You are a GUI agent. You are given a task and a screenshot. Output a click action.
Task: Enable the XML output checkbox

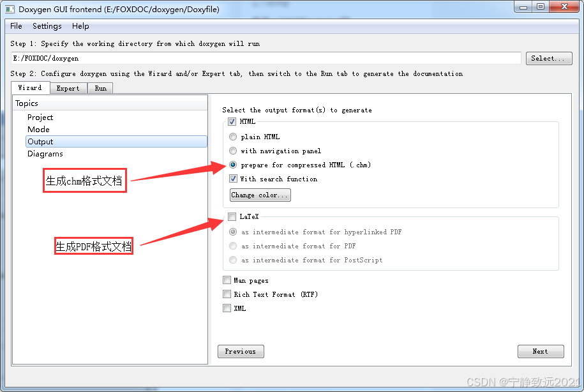[227, 308]
